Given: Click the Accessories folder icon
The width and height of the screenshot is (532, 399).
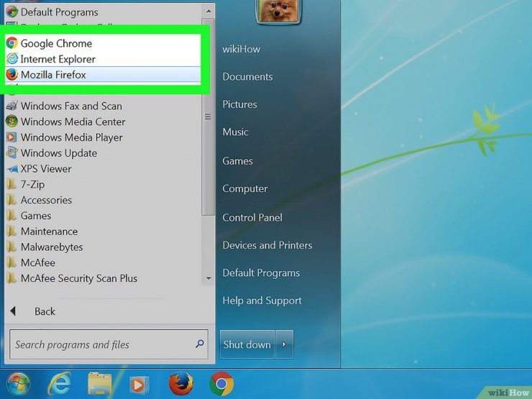Looking at the screenshot, I should pos(12,200).
